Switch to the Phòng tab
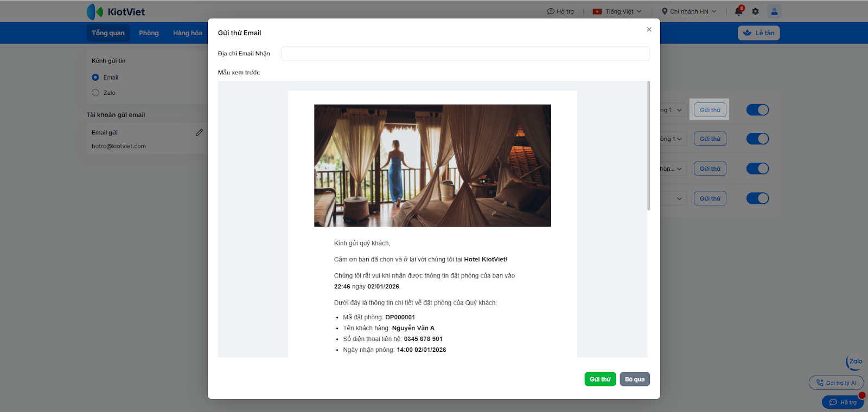 (149, 33)
